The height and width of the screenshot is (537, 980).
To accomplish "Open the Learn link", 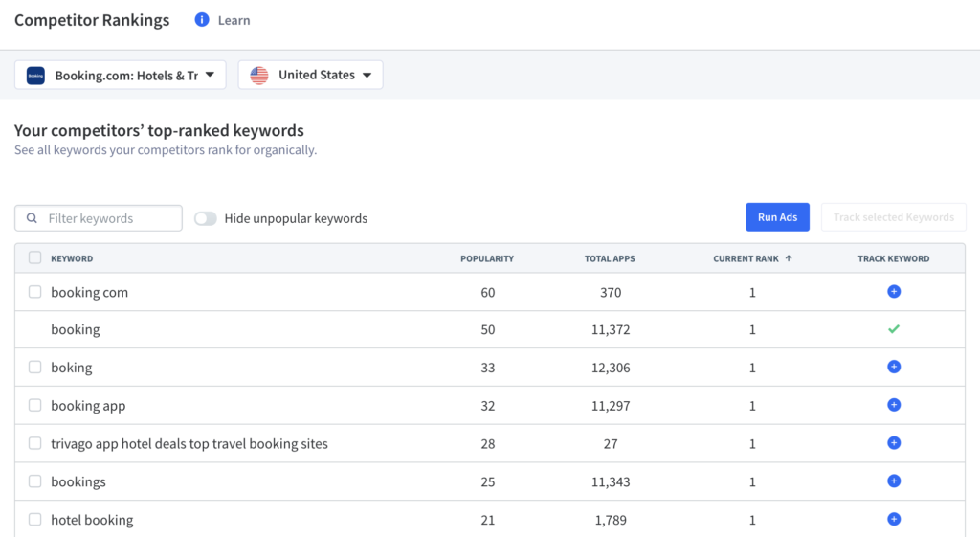I will click(x=234, y=21).
